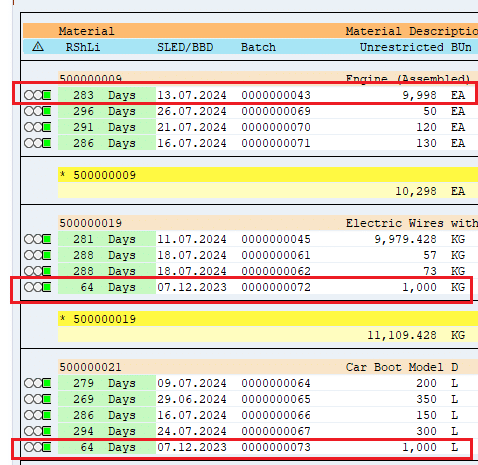Viewport: 478px width, 465px height.
Task: Click traffic light icon for batch 0000000043
Action: point(37,95)
